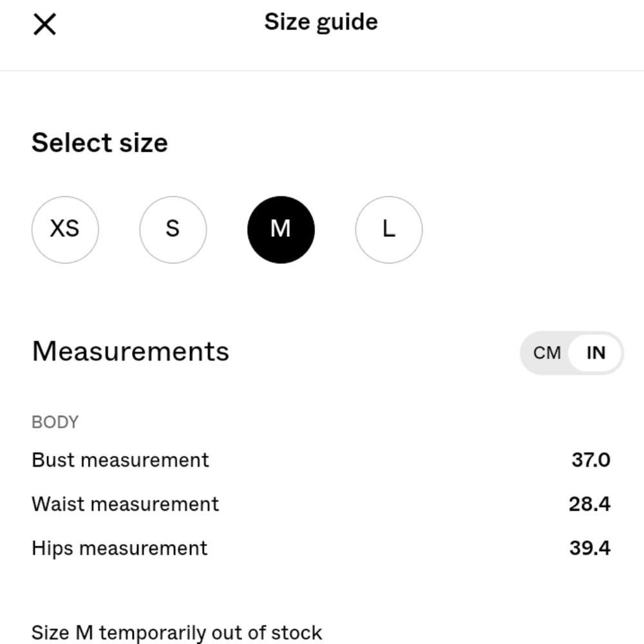Select size XS
Image resolution: width=644 pixels, height=644 pixels.
click(65, 230)
